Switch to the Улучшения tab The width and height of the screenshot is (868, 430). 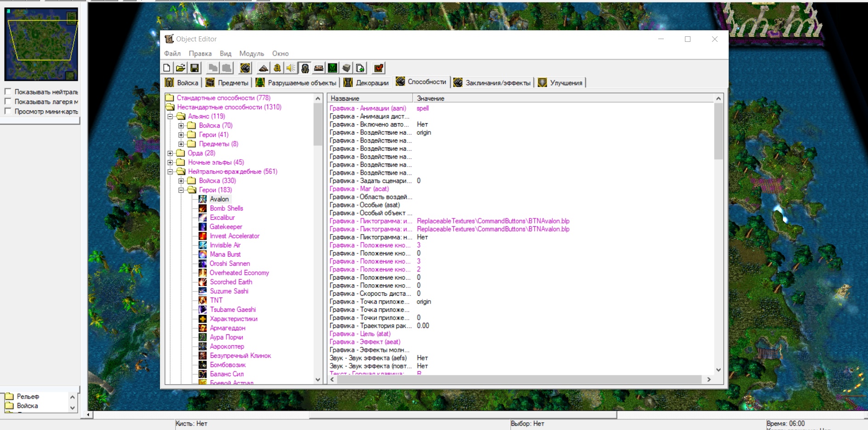point(561,83)
